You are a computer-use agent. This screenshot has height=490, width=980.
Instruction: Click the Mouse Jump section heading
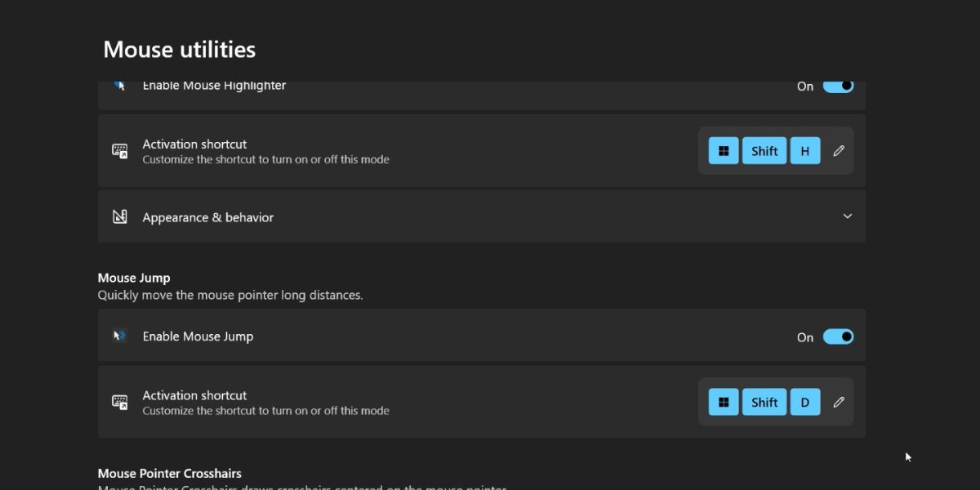[x=134, y=278]
